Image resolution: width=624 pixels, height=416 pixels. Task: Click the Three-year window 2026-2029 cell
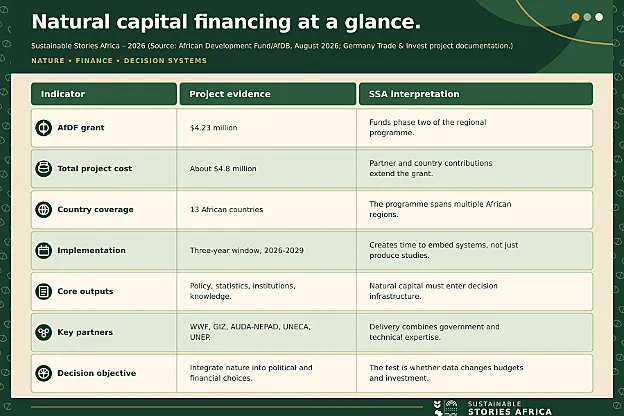tap(267, 250)
